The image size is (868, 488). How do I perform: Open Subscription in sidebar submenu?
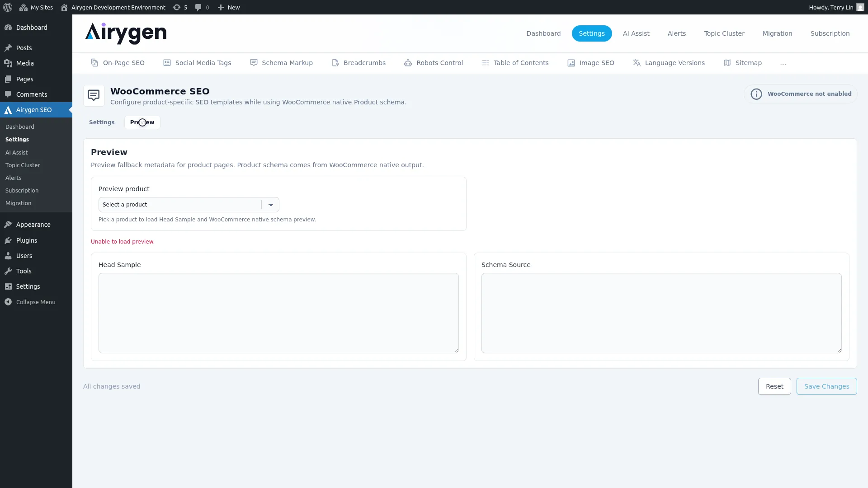[22, 191]
